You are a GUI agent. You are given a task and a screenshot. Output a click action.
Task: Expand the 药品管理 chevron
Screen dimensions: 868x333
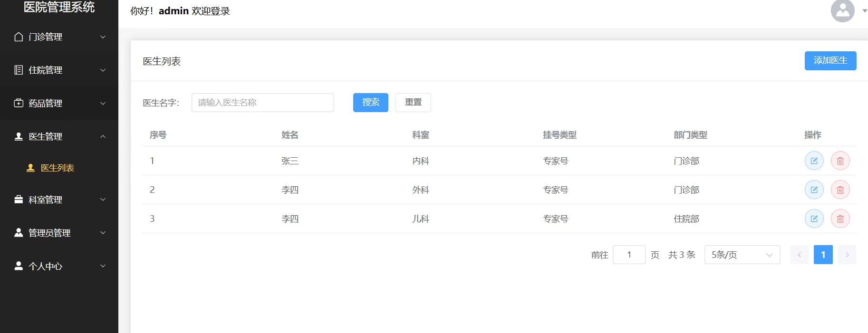103,103
